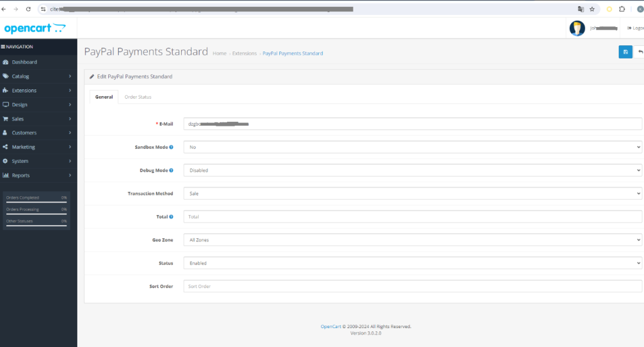Click the OpenCart footer link
Viewport: 644px width, 347px height.
point(330,327)
